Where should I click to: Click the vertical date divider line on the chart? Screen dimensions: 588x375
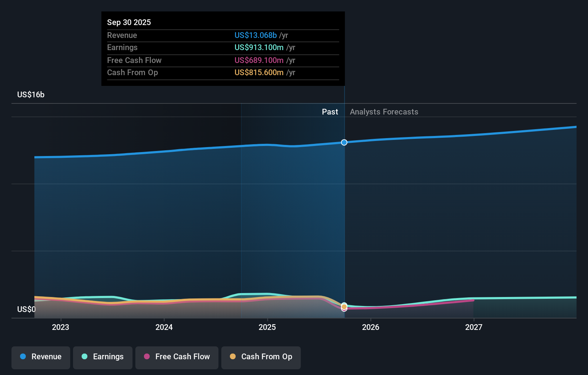pos(344,215)
